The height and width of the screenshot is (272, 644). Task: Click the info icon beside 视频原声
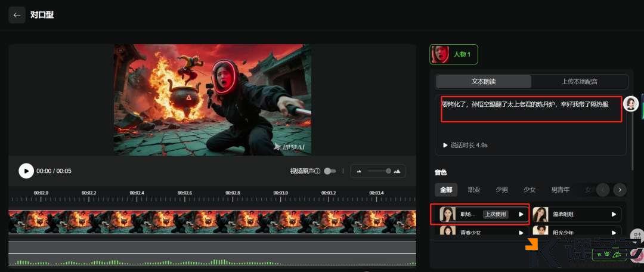pyautogui.click(x=317, y=171)
